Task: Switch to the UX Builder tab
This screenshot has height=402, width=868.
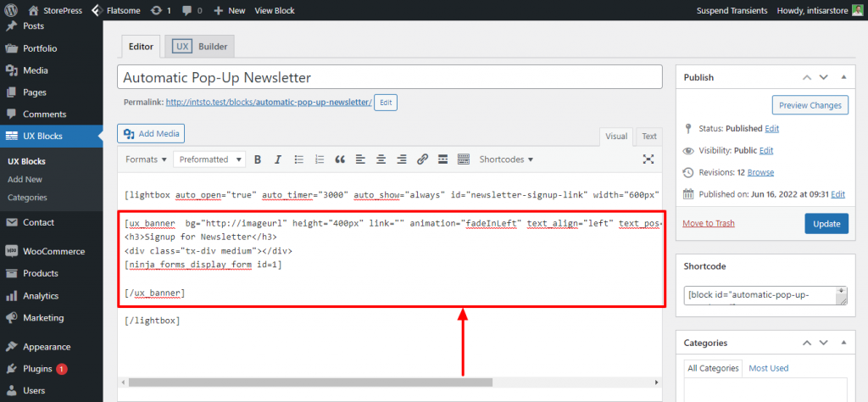Action: click(199, 47)
